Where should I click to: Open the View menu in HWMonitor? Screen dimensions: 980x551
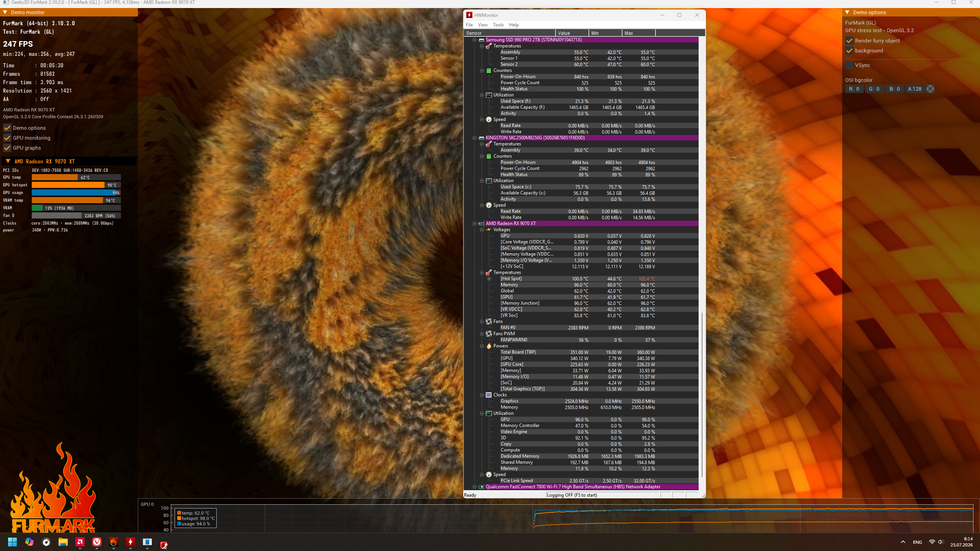(x=483, y=25)
